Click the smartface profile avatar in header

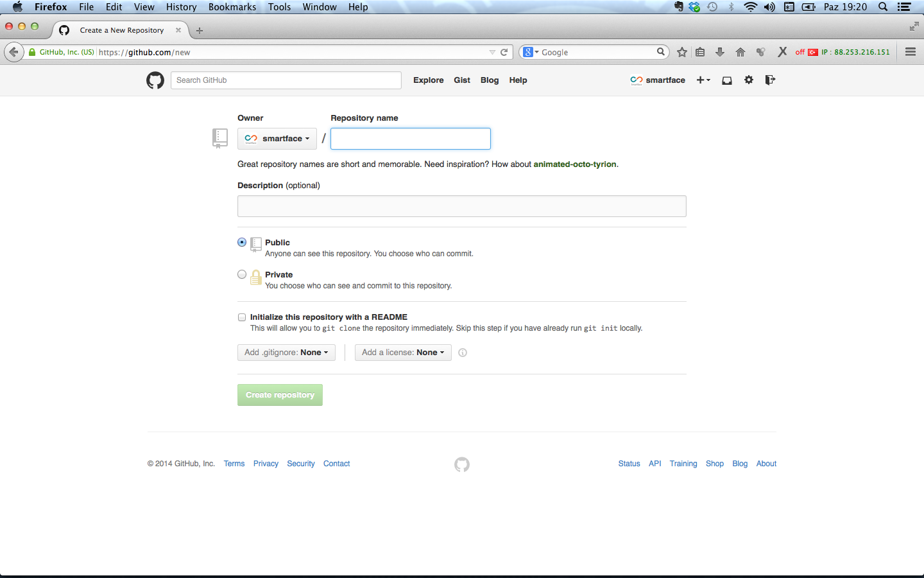point(637,80)
